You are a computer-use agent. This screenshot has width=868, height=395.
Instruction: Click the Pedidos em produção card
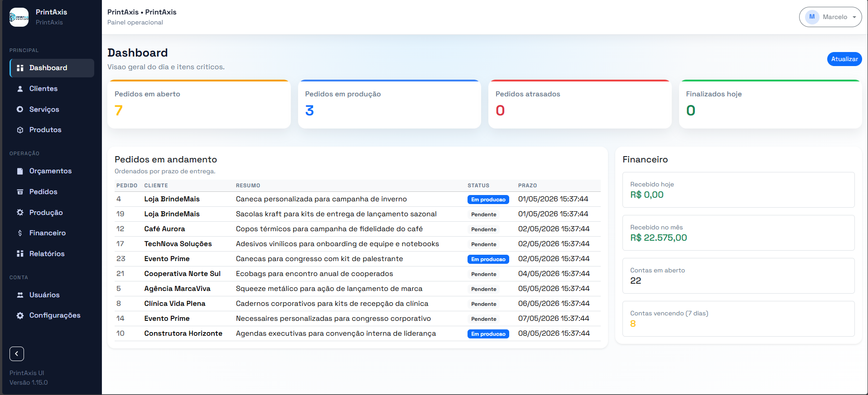[390, 104]
